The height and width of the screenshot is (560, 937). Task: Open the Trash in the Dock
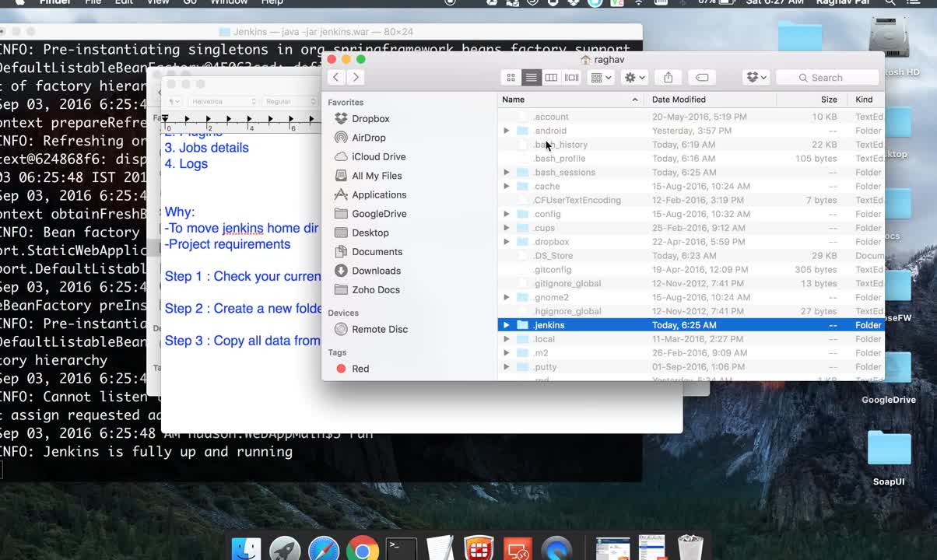point(690,548)
